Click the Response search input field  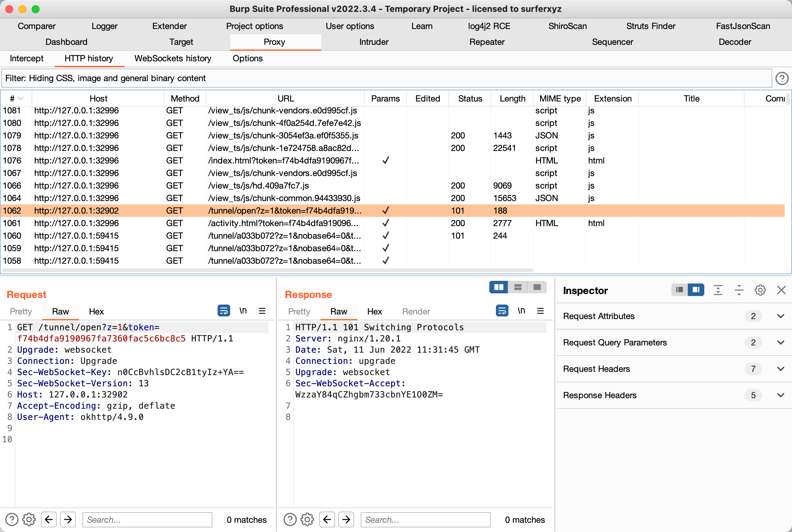[426, 519]
